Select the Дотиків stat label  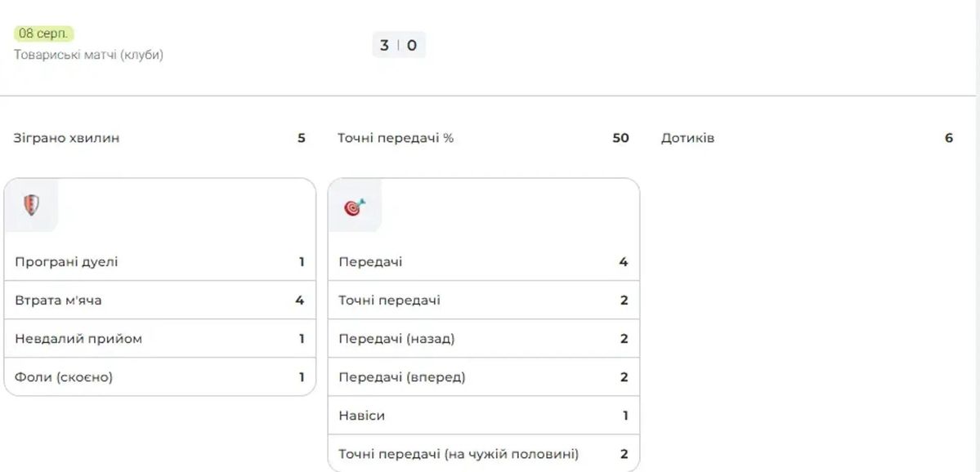687,138
